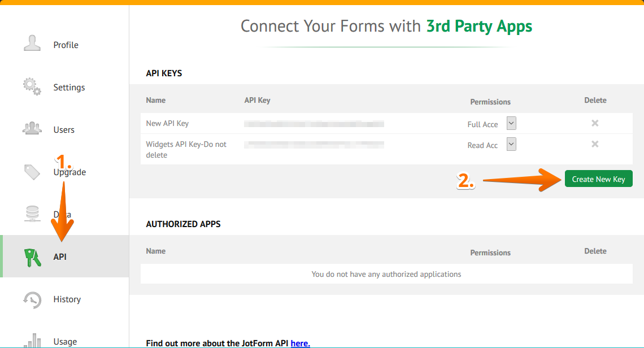Click the Usage bar chart icon
This screenshot has width=644, height=348.
tap(32, 340)
